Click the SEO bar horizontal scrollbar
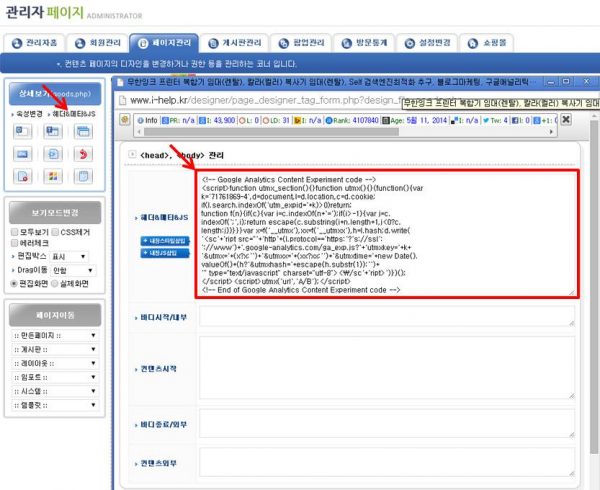 coord(271,132)
